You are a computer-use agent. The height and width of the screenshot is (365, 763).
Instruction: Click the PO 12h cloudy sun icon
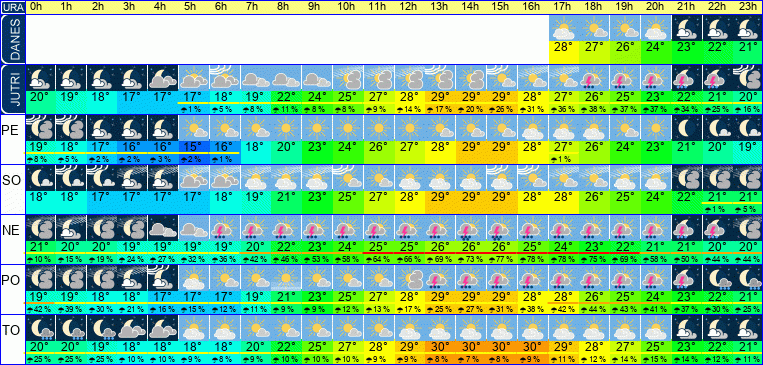pos(410,278)
